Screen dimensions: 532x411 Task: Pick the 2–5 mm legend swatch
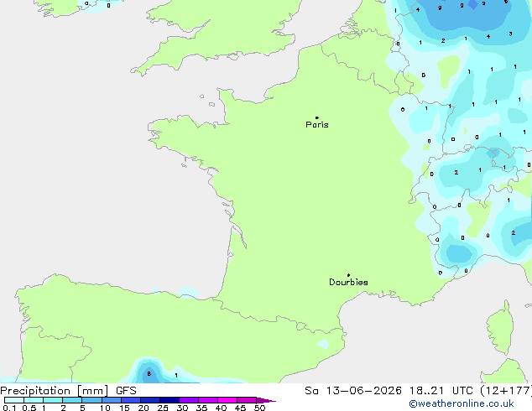click(x=72, y=400)
